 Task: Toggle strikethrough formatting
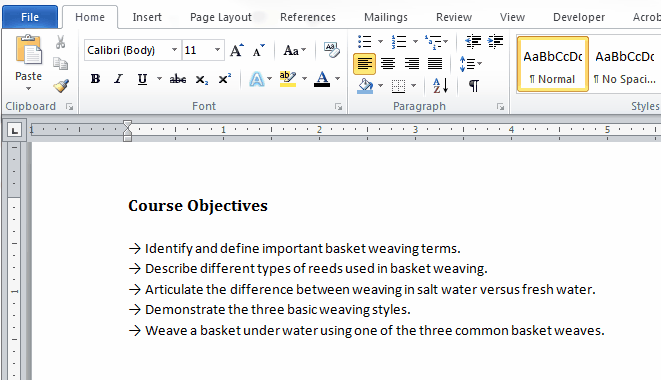pyautogui.click(x=177, y=79)
